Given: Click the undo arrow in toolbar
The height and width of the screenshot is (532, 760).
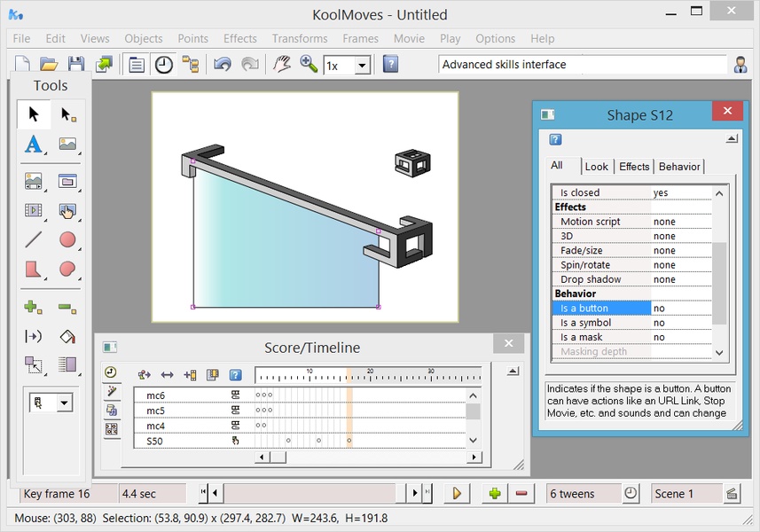Looking at the screenshot, I should click(223, 65).
